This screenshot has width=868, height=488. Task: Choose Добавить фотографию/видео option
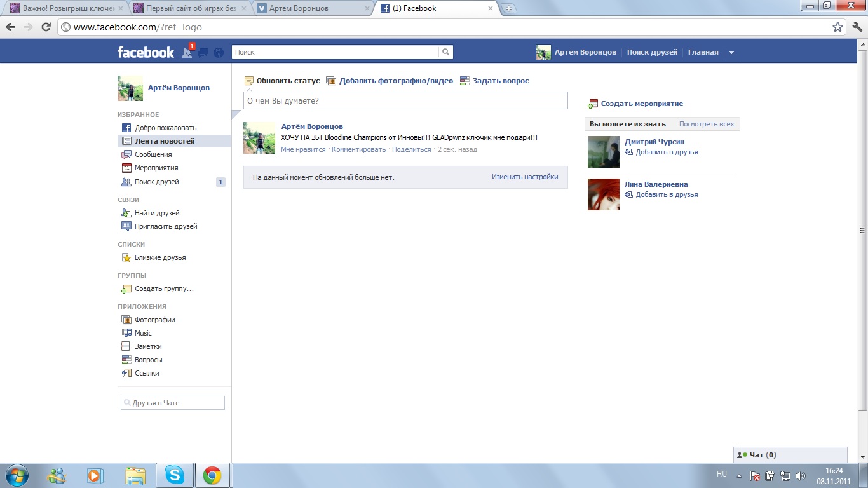(396, 81)
